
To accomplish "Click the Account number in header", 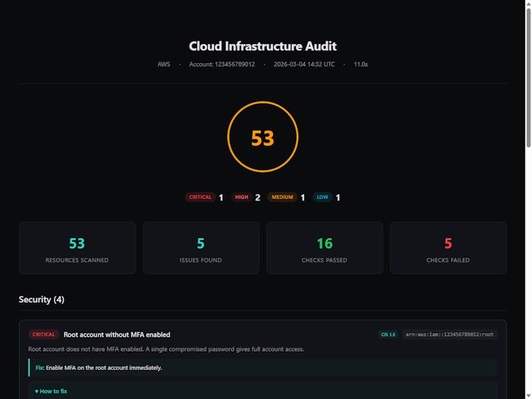I will tap(222, 64).
